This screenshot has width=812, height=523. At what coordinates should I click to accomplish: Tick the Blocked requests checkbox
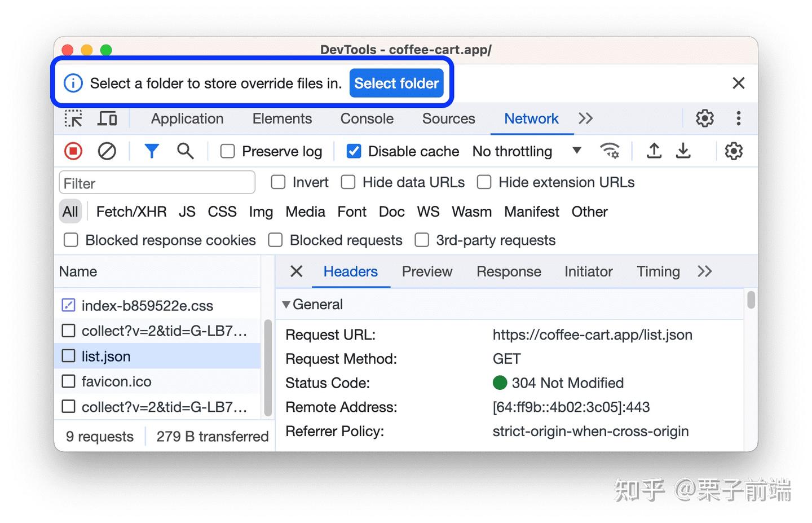click(276, 240)
